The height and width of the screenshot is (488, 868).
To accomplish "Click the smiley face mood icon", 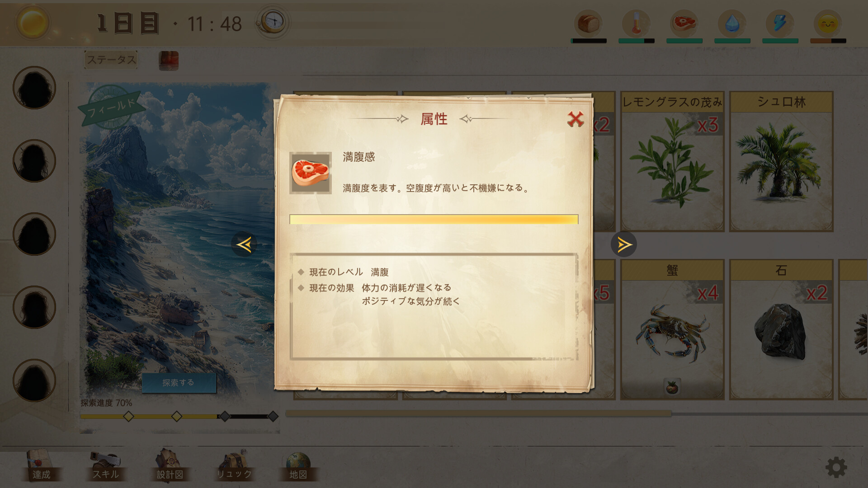I will [828, 23].
